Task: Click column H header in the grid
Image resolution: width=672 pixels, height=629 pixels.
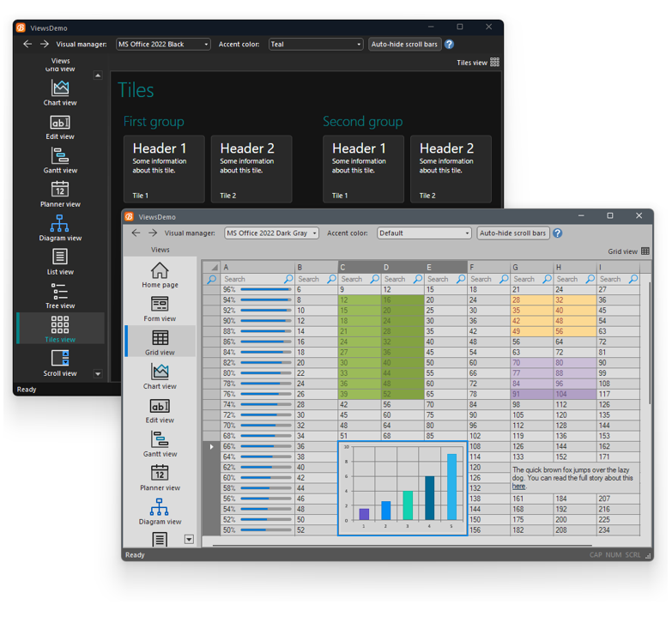Action: [575, 267]
